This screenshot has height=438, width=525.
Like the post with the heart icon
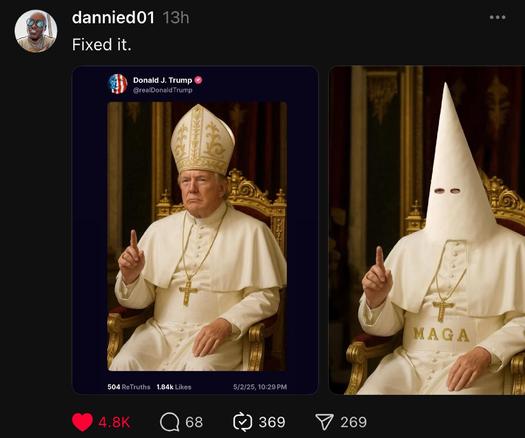click(82, 422)
